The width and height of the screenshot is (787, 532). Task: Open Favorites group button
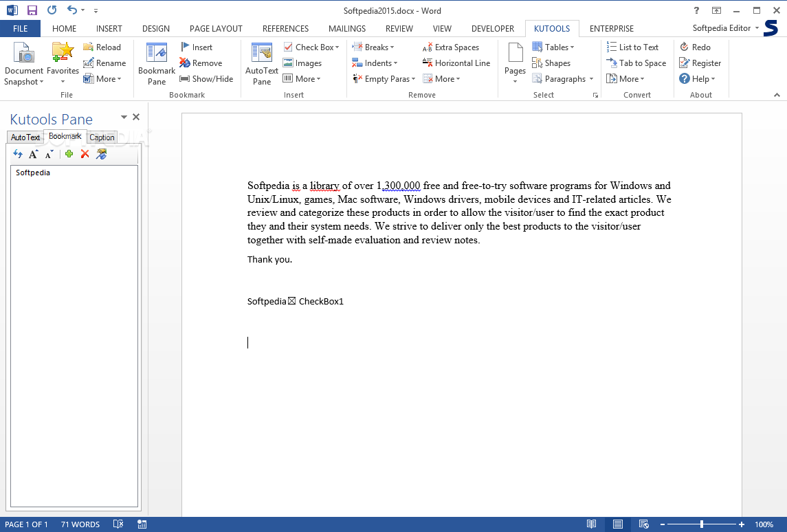(x=63, y=64)
